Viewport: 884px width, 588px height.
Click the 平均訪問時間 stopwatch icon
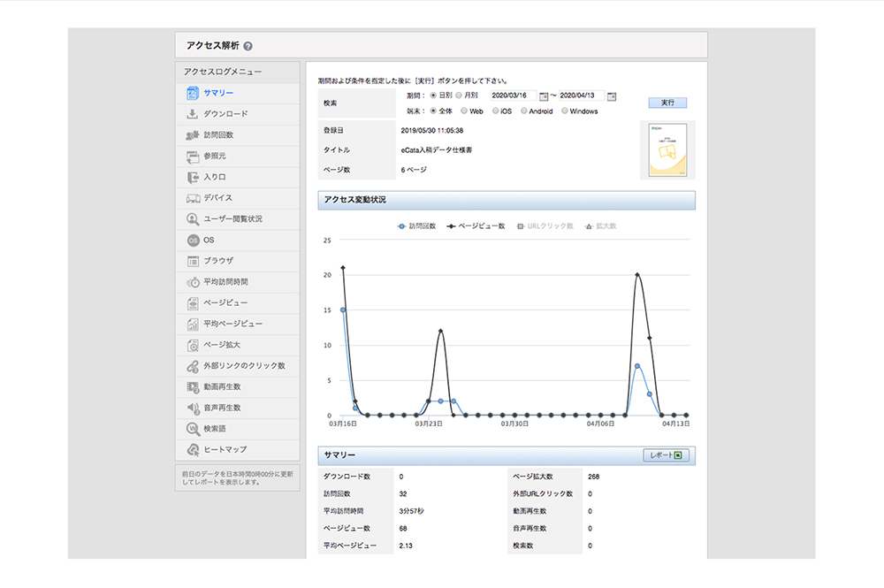click(193, 282)
